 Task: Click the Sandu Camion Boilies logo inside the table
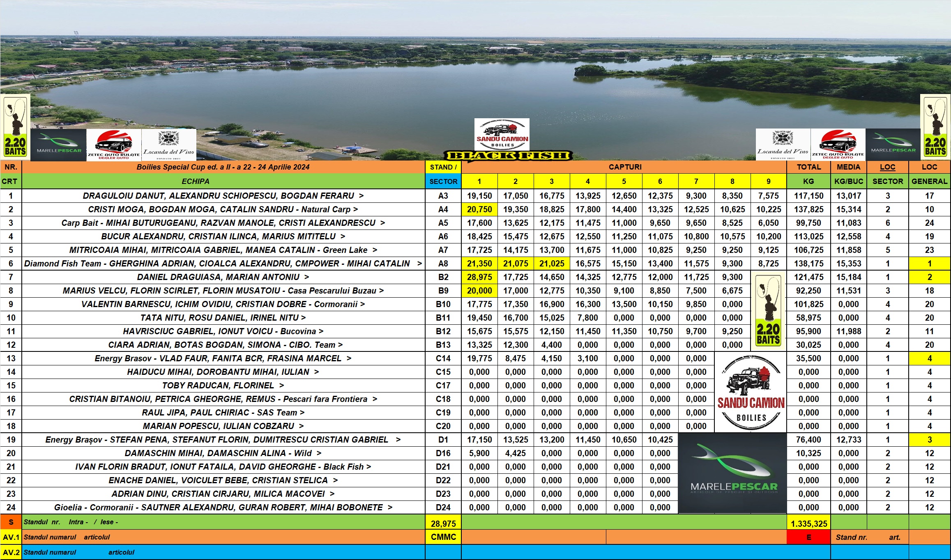coord(751,392)
